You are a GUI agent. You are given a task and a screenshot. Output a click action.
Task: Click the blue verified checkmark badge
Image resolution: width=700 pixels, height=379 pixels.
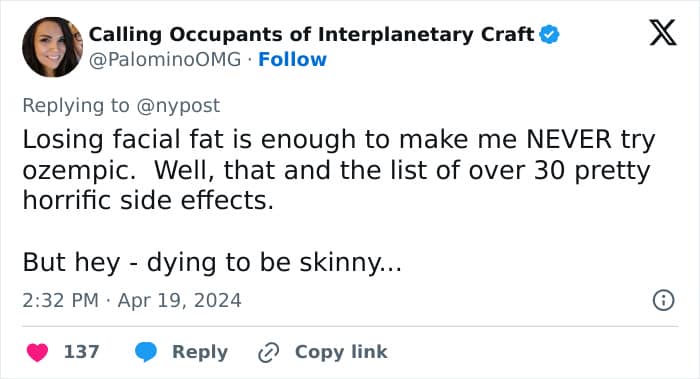pyautogui.click(x=549, y=34)
